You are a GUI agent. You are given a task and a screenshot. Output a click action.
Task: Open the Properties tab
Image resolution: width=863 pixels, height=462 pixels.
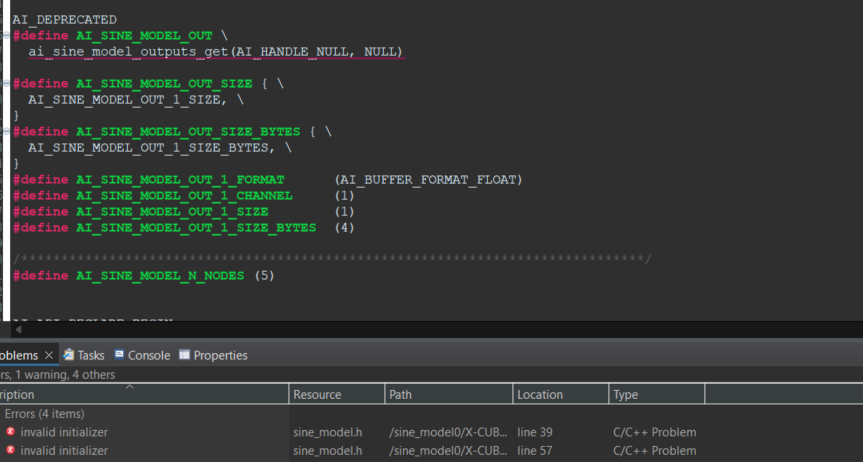tap(214, 355)
